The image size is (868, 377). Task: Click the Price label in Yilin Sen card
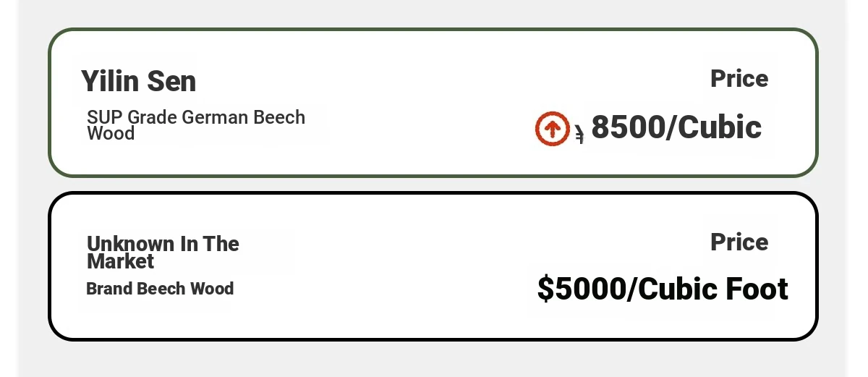[x=739, y=78]
